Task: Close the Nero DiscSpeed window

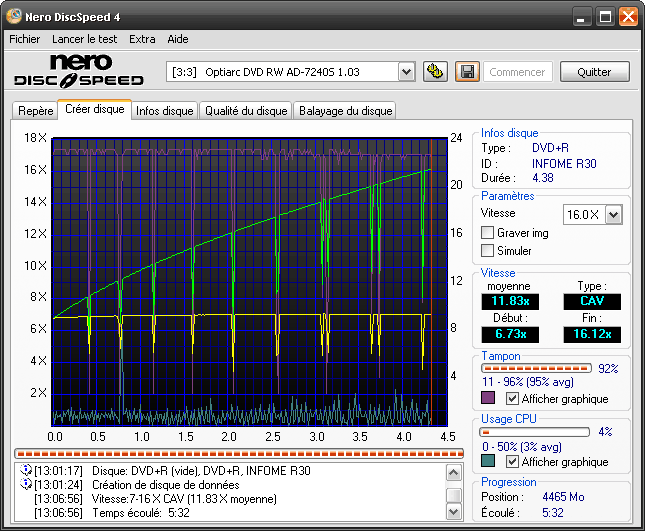Action: point(629,17)
